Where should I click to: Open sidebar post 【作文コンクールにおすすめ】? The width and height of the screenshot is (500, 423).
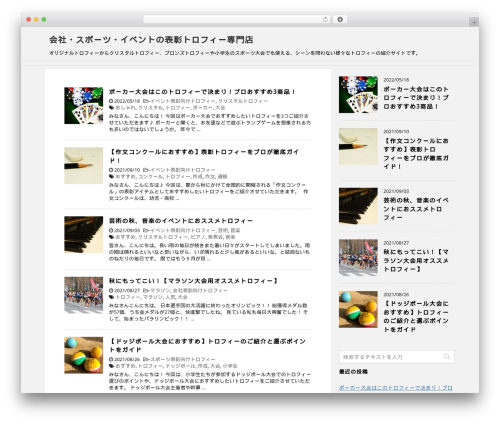point(416,154)
